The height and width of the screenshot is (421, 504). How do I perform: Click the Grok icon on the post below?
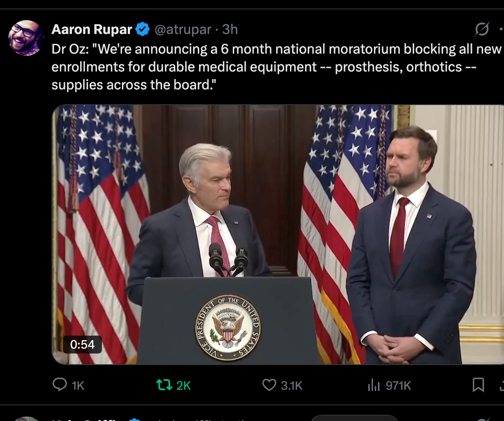[x=482, y=419]
